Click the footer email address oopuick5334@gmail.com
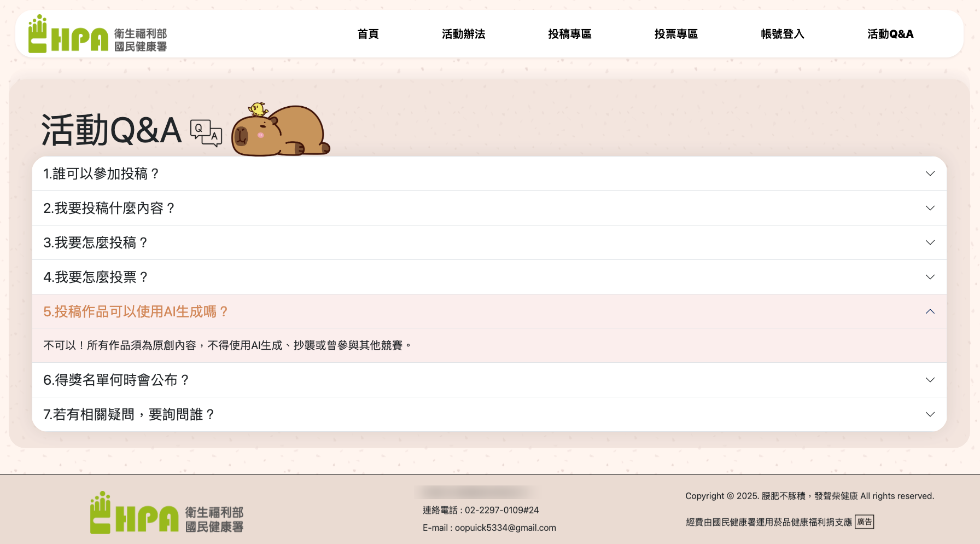The width and height of the screenshot is (980, 544). 505,528
